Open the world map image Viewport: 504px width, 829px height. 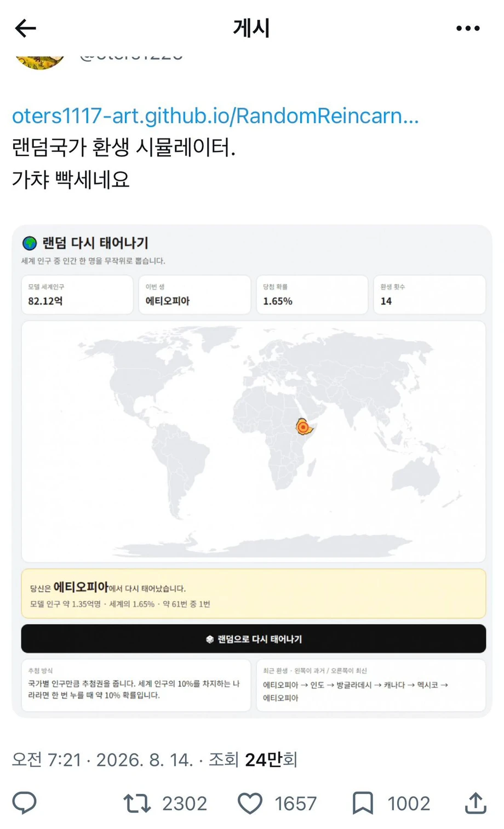254,441
